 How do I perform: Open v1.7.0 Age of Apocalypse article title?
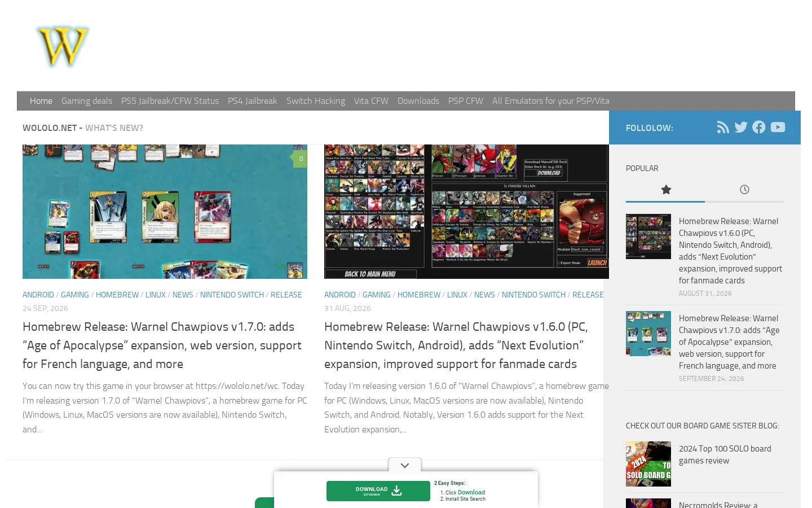(x=162, y=345)
